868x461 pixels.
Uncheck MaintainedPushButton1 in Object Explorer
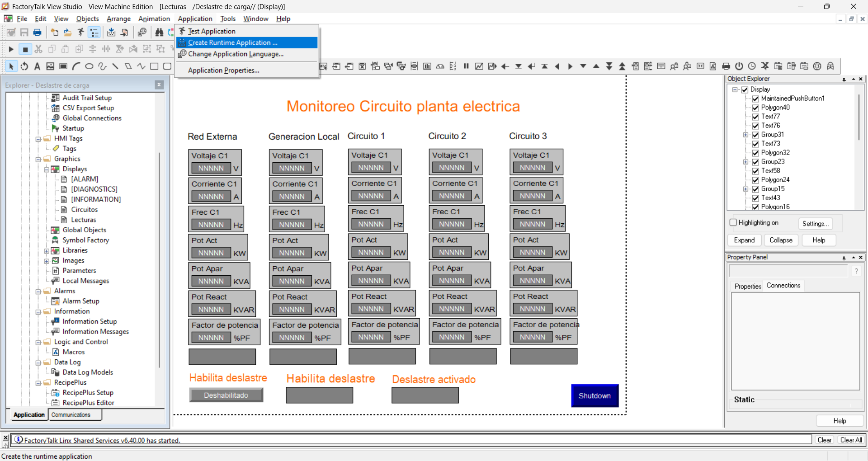pos(755,99)
